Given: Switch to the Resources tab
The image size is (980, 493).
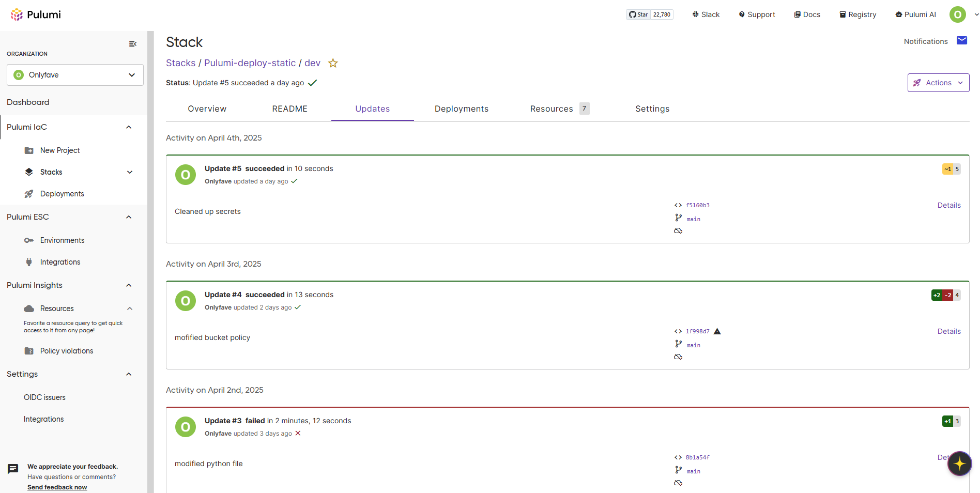Looking at the screenshot, I should pyautogui.click(x=560, y=109).
